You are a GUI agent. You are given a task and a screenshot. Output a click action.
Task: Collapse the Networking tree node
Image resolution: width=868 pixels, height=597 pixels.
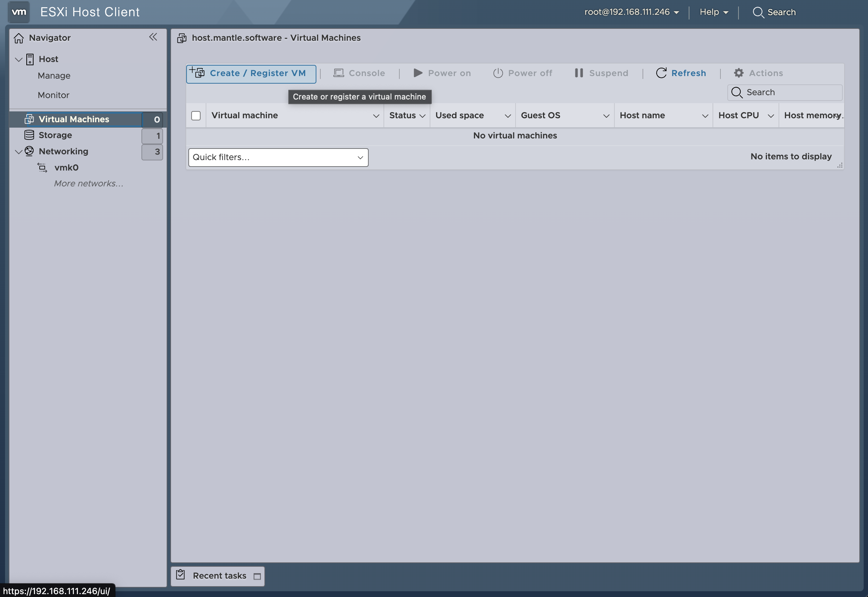18,151
